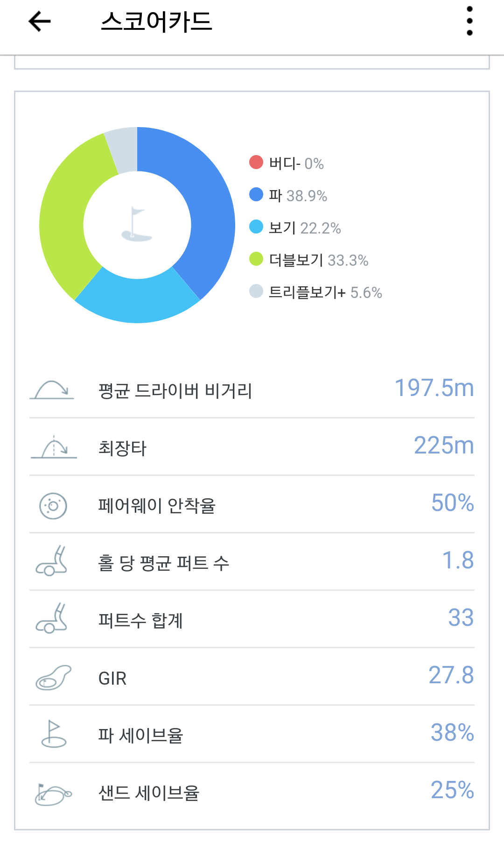The height and width of the screenshot is (850, 504).
Task: Click the total putts putter icon
Action: tap(52, 619)
